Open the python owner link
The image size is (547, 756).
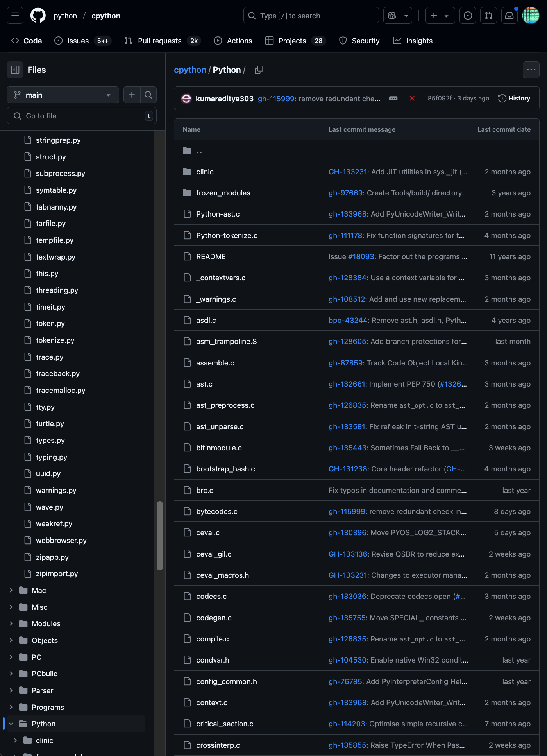[65, 16]
